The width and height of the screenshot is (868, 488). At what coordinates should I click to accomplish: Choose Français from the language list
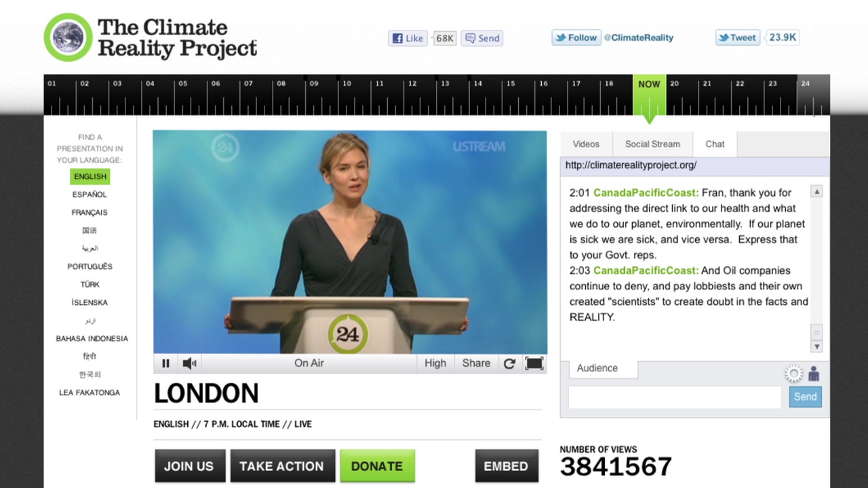click(90, 212)
